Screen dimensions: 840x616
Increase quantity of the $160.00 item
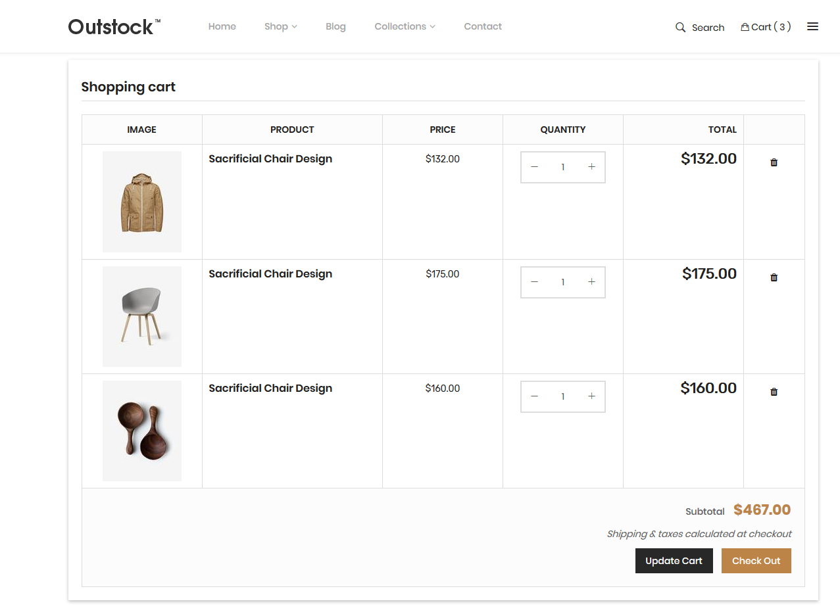591,396
